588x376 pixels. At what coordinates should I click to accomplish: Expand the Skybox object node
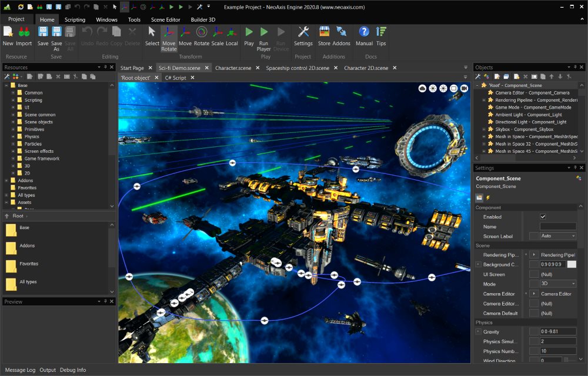click(484, 129)
